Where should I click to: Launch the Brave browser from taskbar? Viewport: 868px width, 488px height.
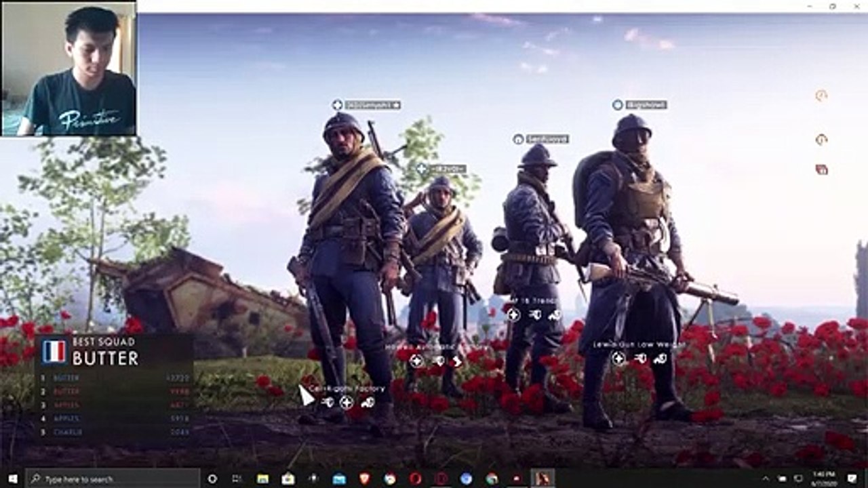(x=365, y=479)
